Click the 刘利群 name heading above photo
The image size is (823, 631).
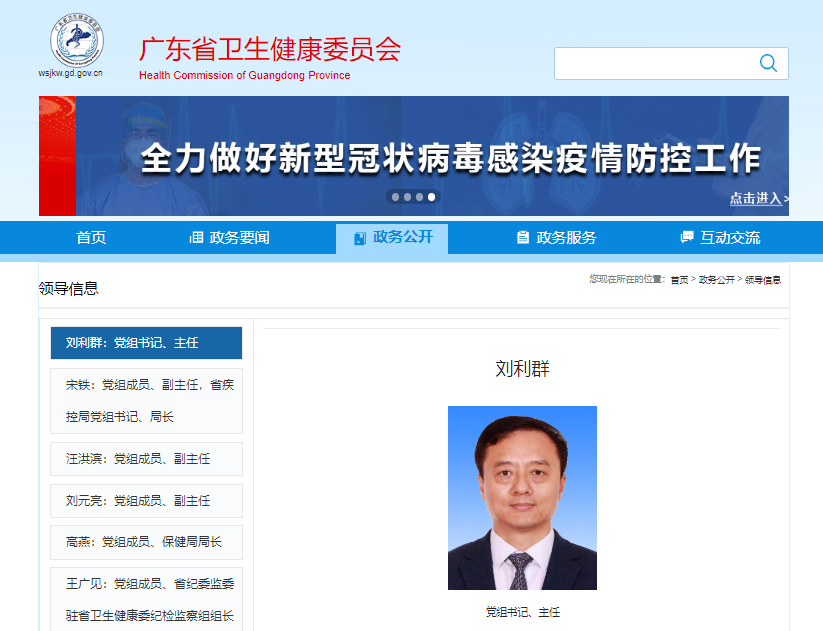pyautogui.click(x=522, y=369)
